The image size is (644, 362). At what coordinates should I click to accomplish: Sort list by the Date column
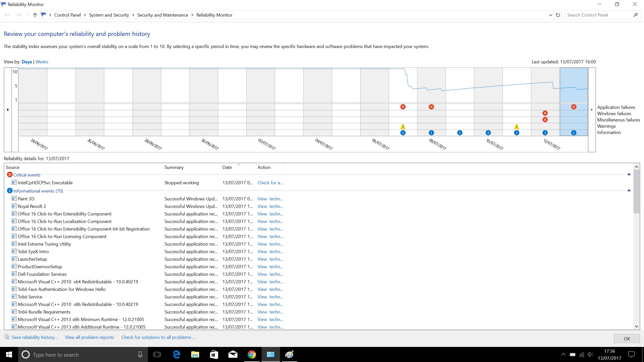[238, 167]
